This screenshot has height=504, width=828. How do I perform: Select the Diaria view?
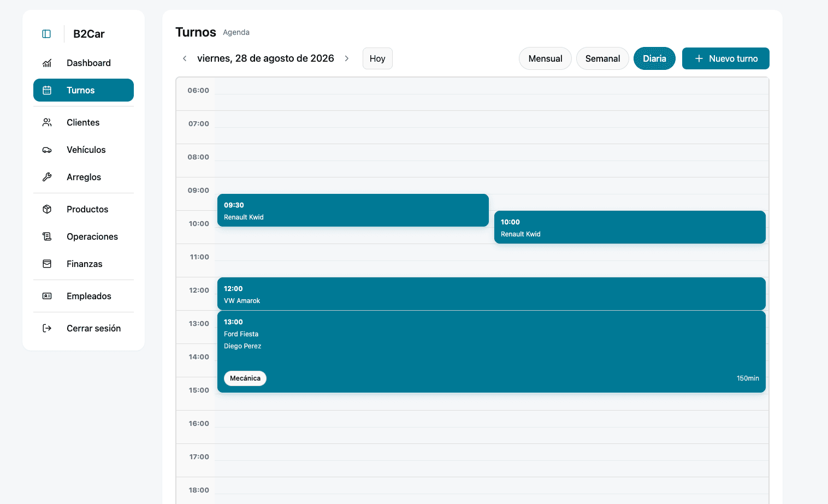pyautogui.click(x=654, y=58)
